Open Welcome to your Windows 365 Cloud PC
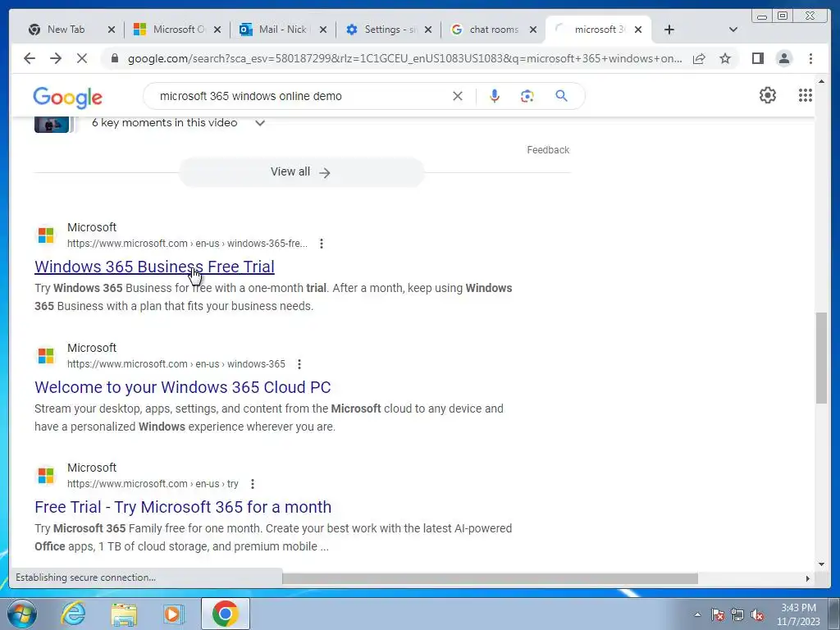This screenshot has width=840, height=630. (183, 387)
